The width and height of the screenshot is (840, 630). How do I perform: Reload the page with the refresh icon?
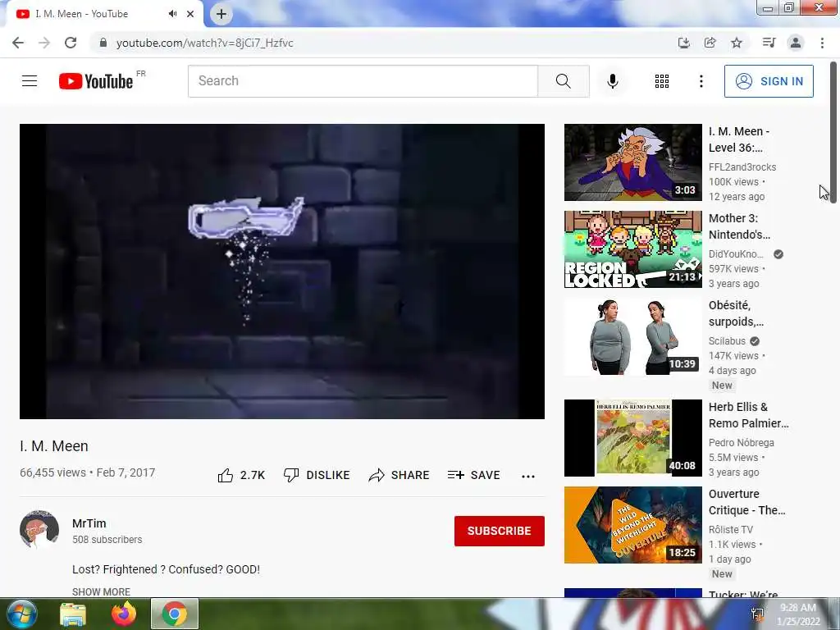click(x=71, y=43)
